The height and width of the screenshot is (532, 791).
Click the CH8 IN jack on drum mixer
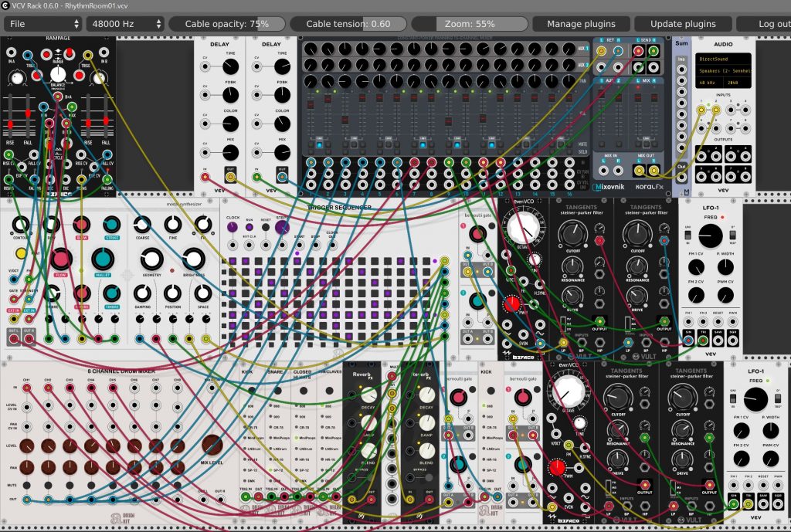coord(177,388)
